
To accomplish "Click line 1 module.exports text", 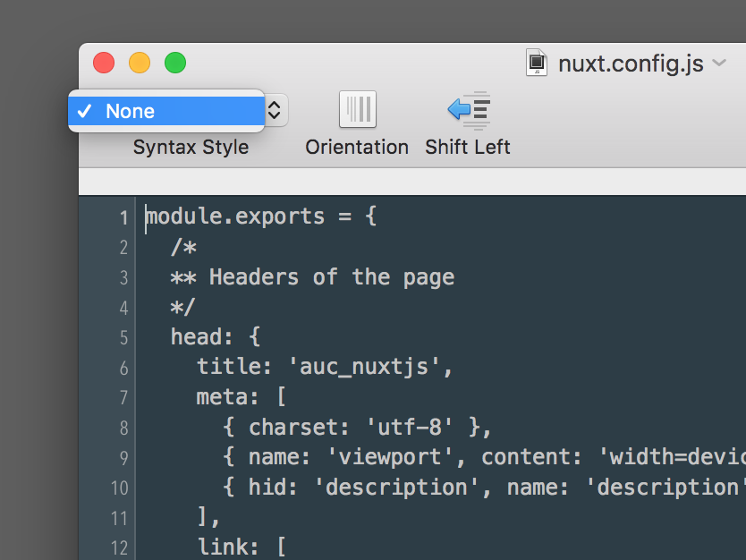I will point(261,217).
